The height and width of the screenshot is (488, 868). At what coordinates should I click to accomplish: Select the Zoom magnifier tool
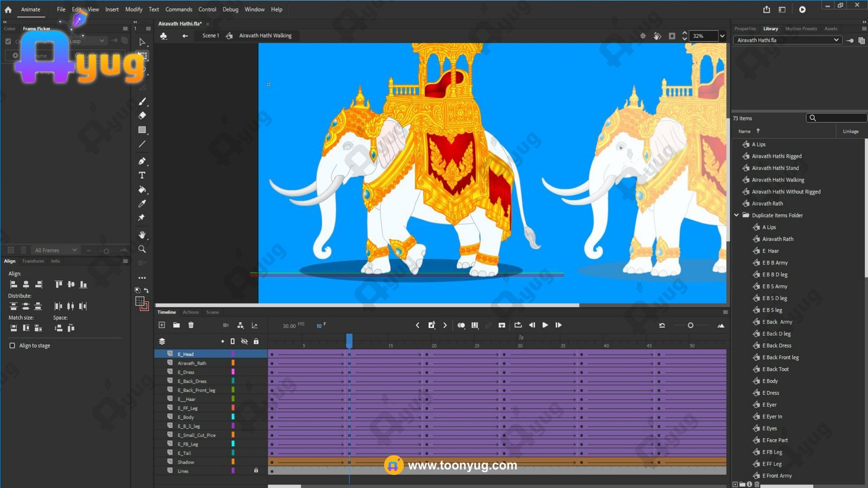point(142,249)
